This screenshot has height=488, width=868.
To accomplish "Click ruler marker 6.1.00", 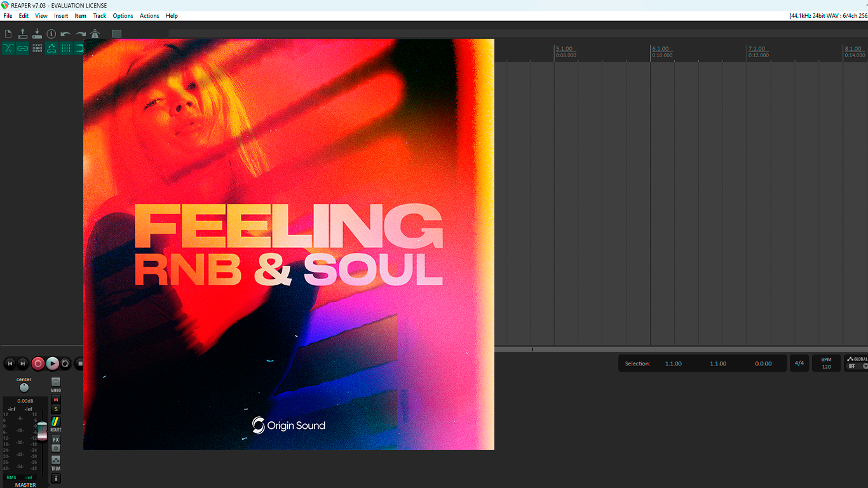I will point(661,49).
